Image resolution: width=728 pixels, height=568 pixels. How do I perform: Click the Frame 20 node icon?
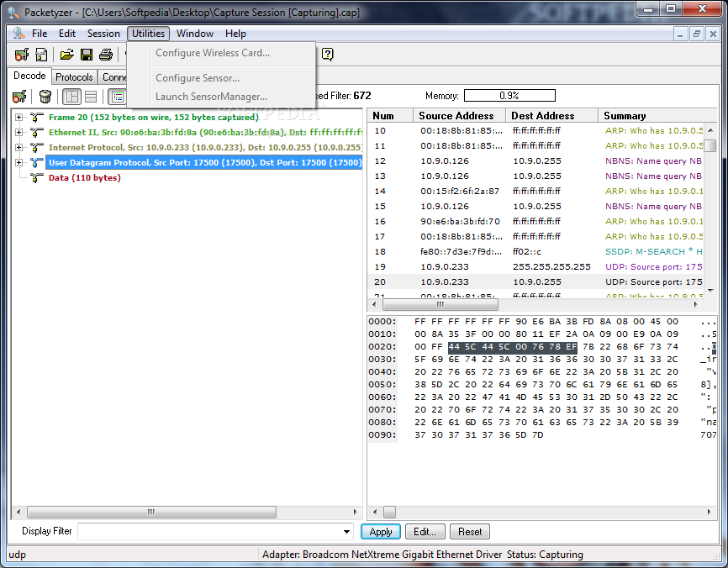[37, 117]
